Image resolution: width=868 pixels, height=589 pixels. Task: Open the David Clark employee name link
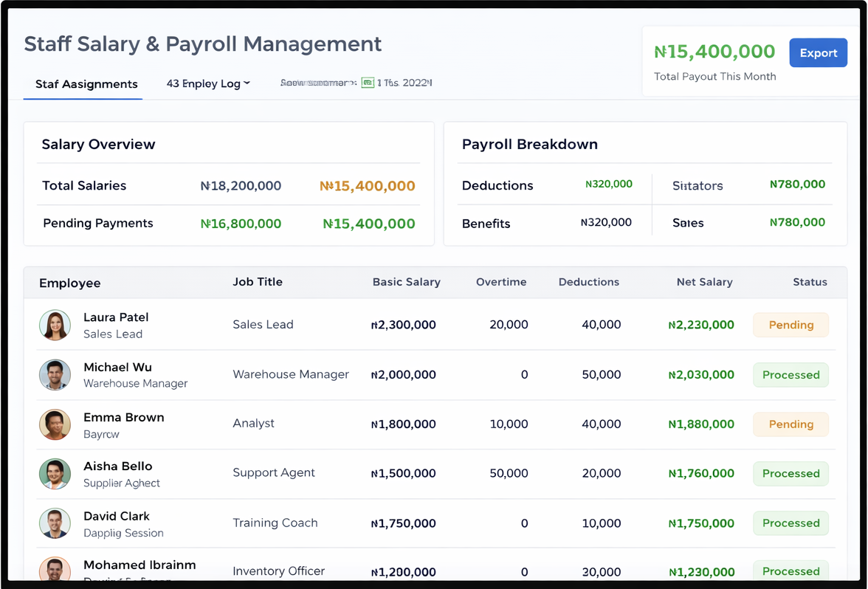tap(117, 516)
